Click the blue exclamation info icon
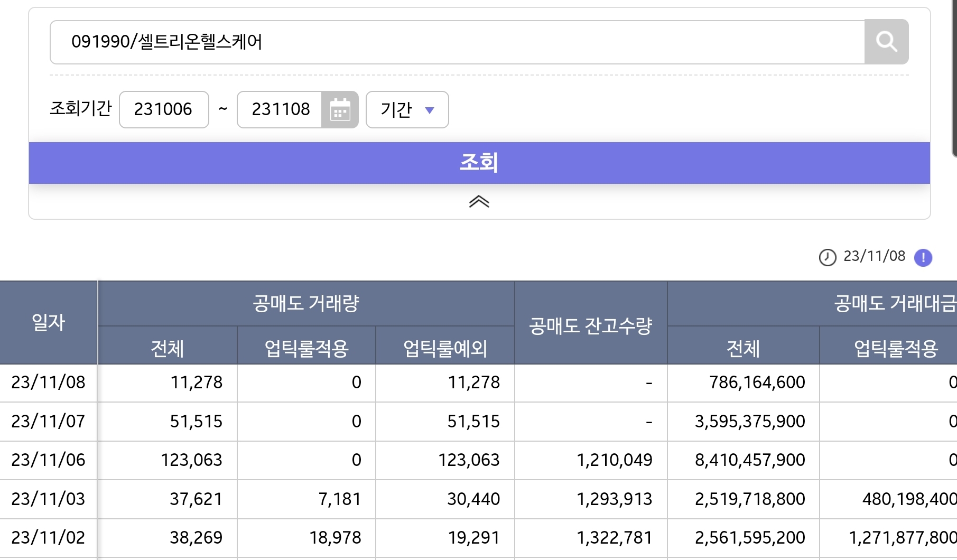Screen dimensions: 957x560 click(x=923, y=257)
